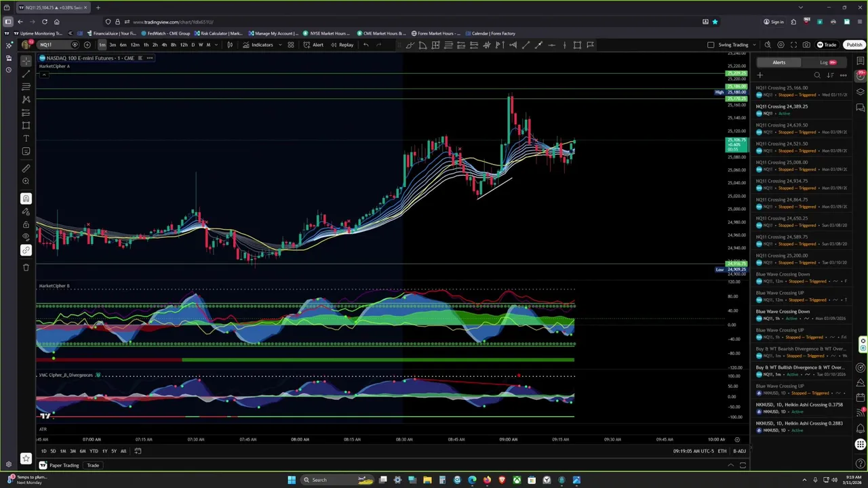Select YTD date range
The height and width of the screenshot is (488, 868).
click(x=94, y=451)
